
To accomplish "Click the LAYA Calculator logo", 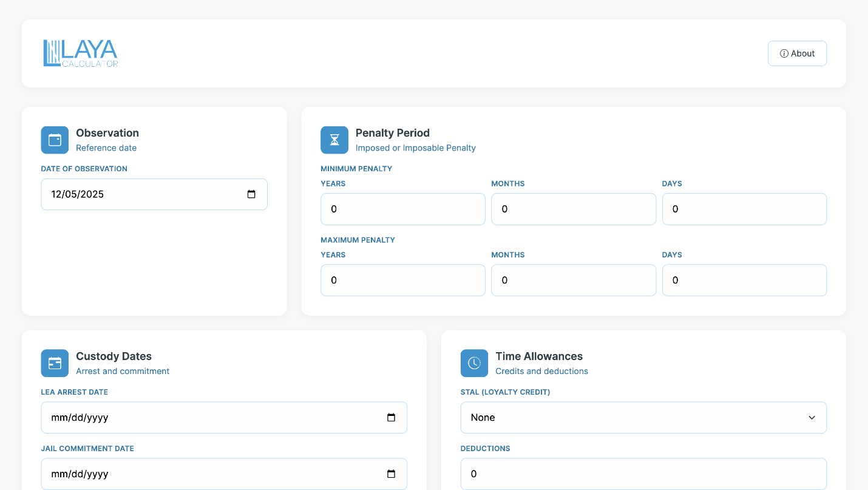I will tap(81, 53).
